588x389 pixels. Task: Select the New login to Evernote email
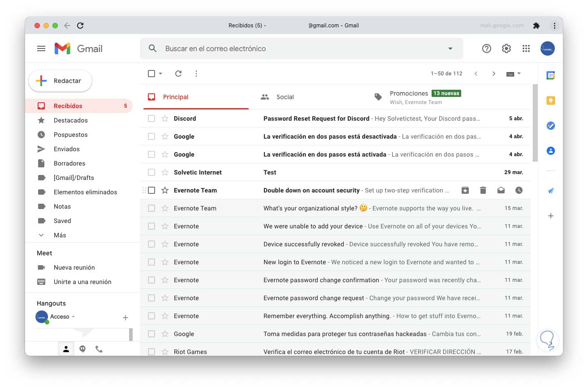click(151, 262)
